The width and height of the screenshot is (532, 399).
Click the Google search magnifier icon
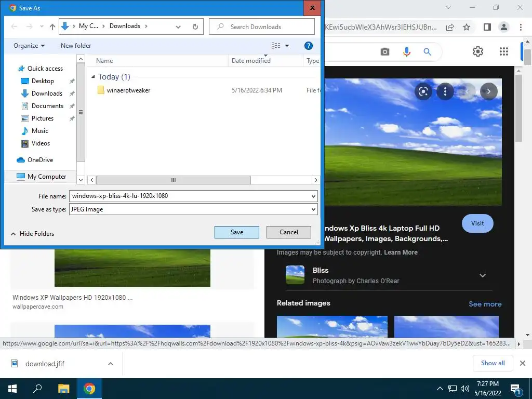pyautogui.click(x=427, y=51)
